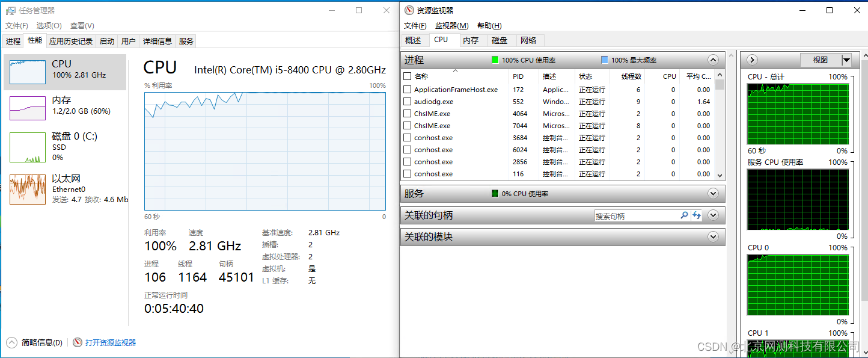Switch to 用户 tab in Task Manager
Image resolution: width=868 pixels, height=358 pixels.
pyautogui.click(x=128, y=42)
